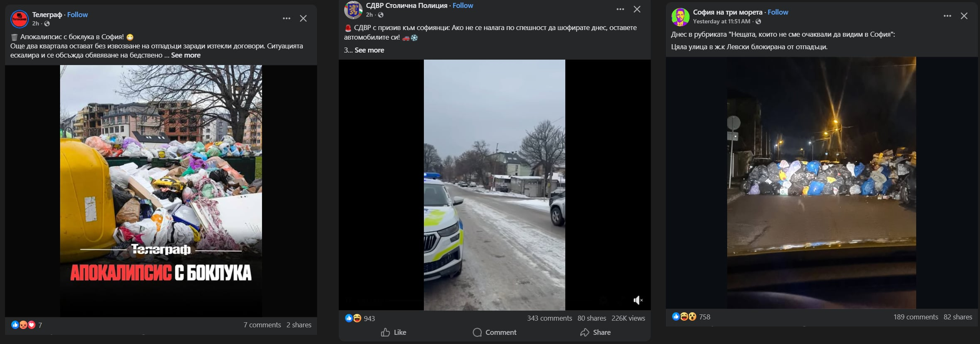View the 343 comments on the police post
The width and height of the screenshot is (980, 344).
click(549, 318)
